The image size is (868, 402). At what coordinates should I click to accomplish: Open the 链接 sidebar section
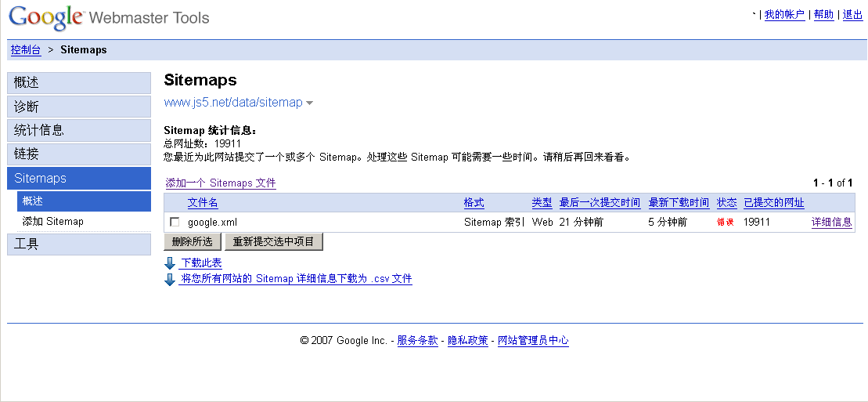[79, 154]
